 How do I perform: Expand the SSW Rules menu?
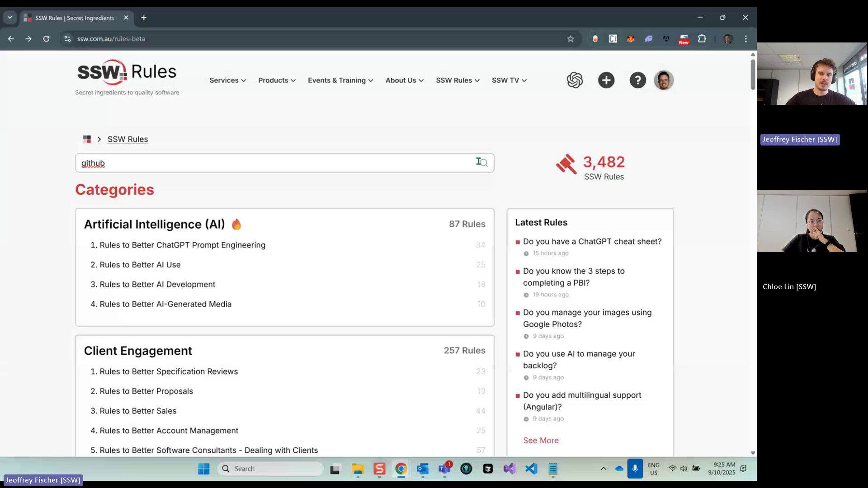(x=458, y=80)
